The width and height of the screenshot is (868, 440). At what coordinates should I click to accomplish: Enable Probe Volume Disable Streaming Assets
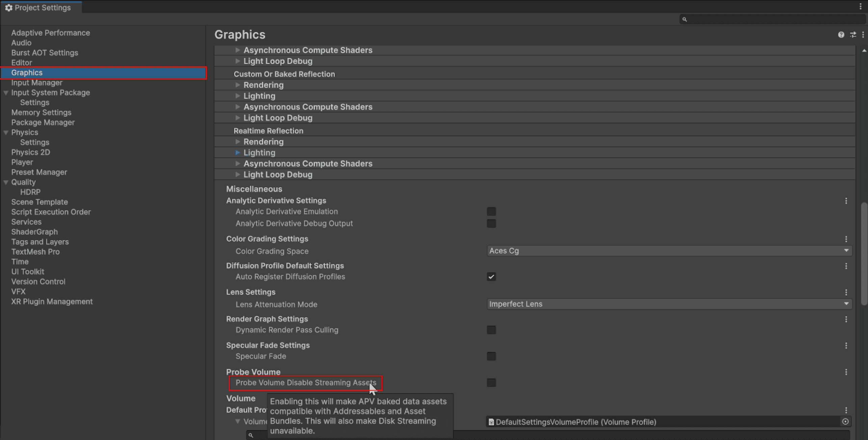pos(492,383)
